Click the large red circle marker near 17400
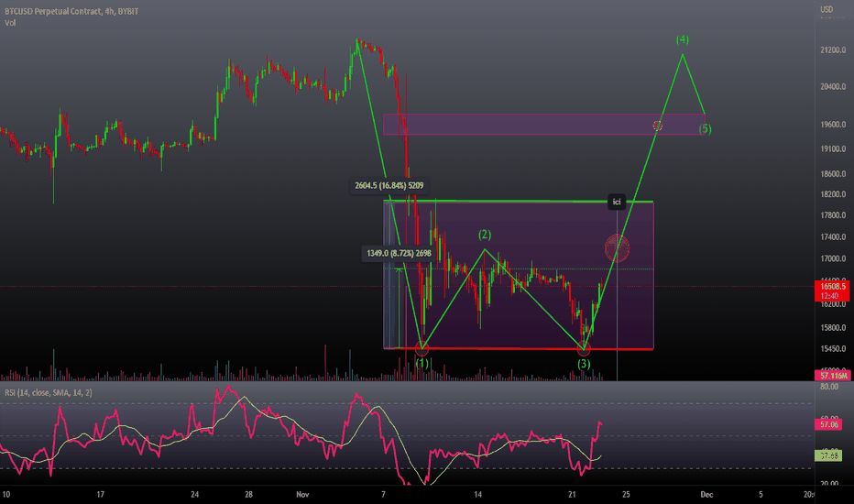854x504 pixels. click(x=617, y=248)
